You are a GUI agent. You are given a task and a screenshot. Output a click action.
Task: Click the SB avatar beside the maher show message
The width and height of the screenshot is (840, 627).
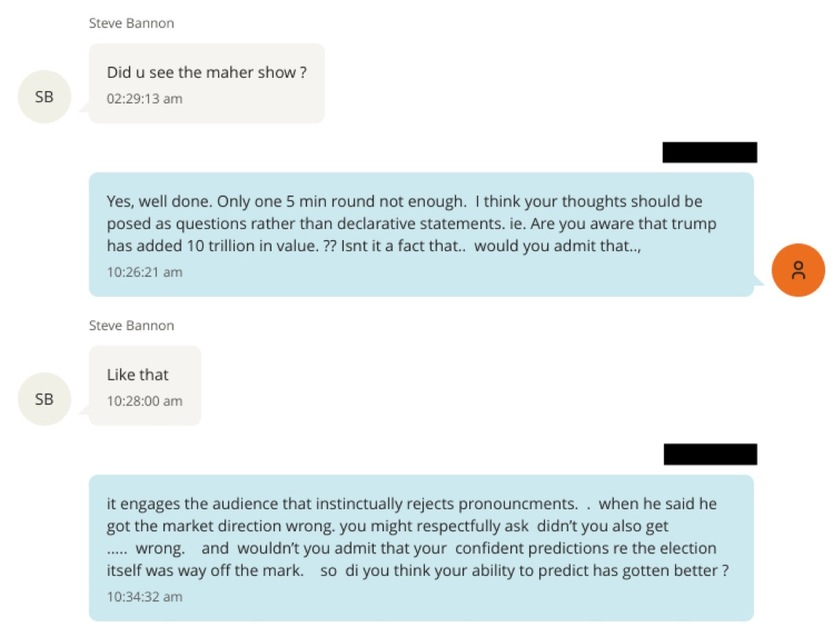click(44, 97)
